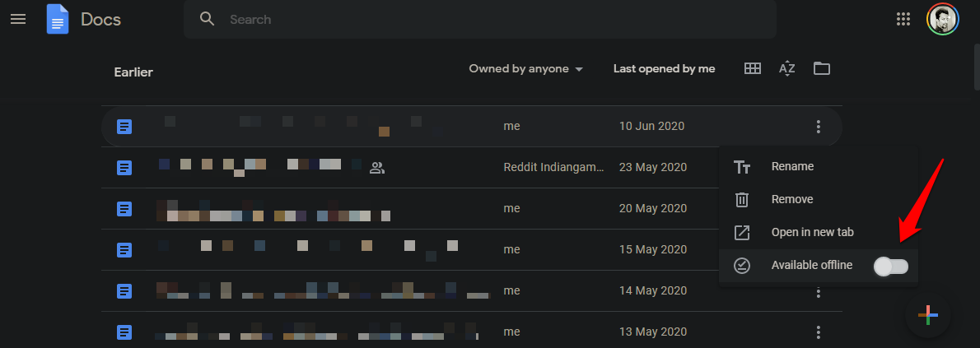This screenshot has height=348, width=980.
Task: Click the blue Docs logo icon
Action: point(58,20)
